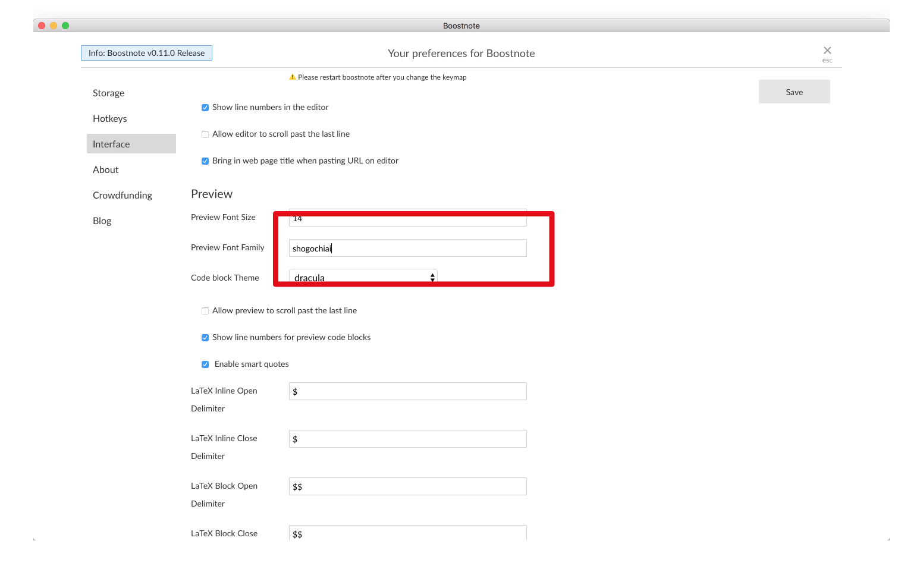Edit the Preview Font Size value
The width and height of the screenshot is (923, 588).
407,218
